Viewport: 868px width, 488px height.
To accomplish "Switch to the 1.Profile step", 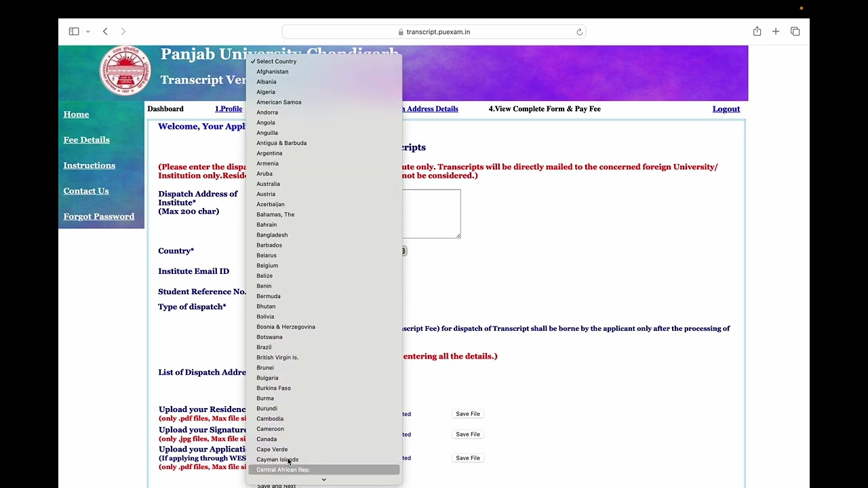I will [x=229, y=109].
